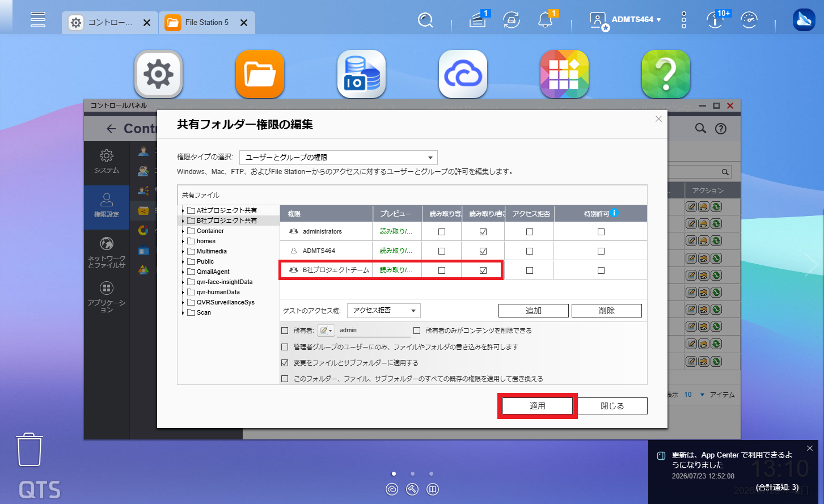
Task: Click the 追加 add button
Action: (x=534, y=311)
